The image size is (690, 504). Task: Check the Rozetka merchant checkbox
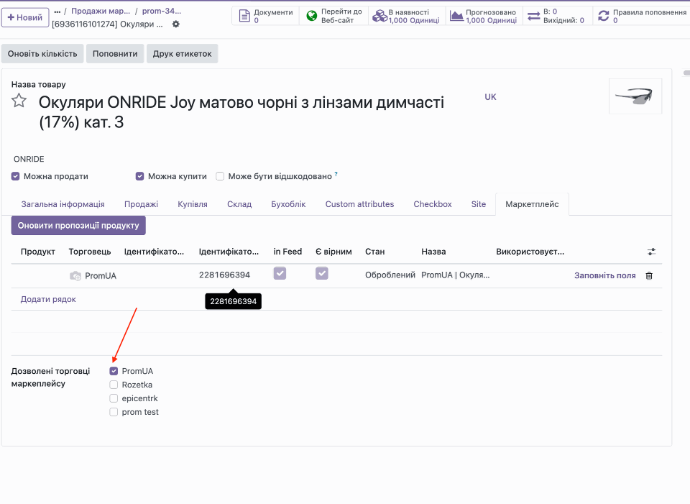114,385
